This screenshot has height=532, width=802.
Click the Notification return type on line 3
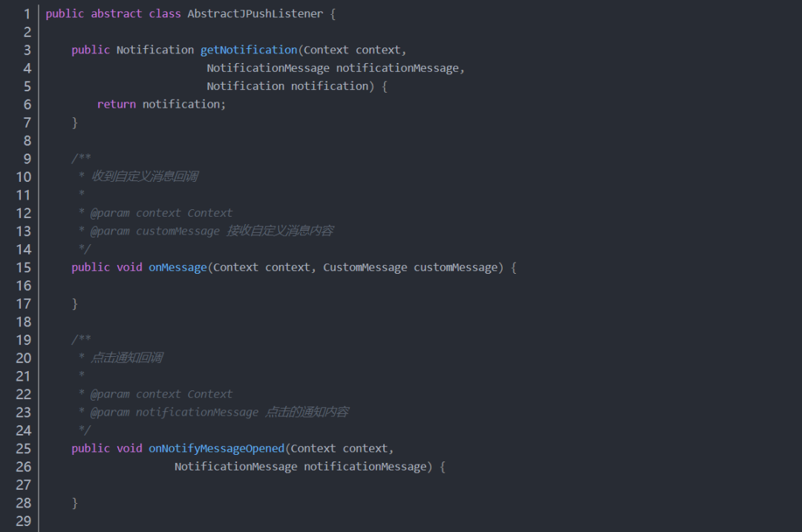[x=155, y=50]
